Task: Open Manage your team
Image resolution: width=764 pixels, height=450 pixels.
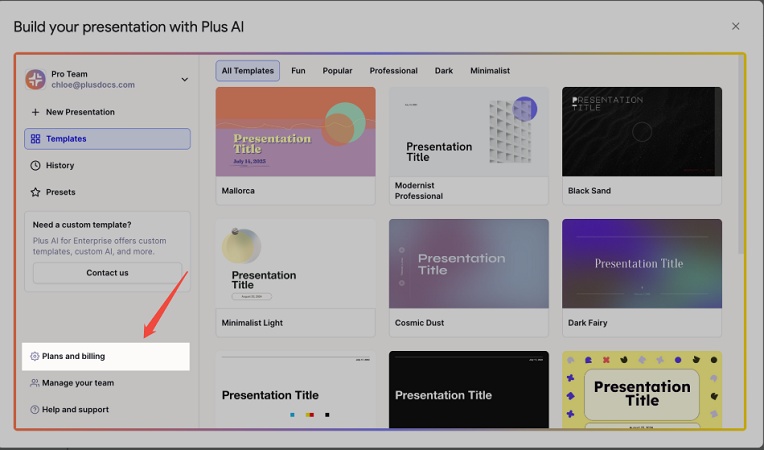Action: [106, 383]
